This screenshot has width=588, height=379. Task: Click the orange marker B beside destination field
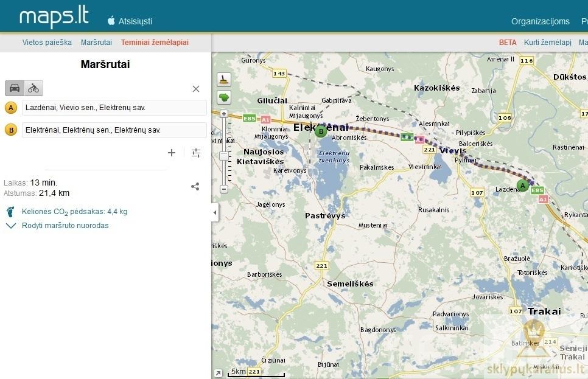[11, 130]
